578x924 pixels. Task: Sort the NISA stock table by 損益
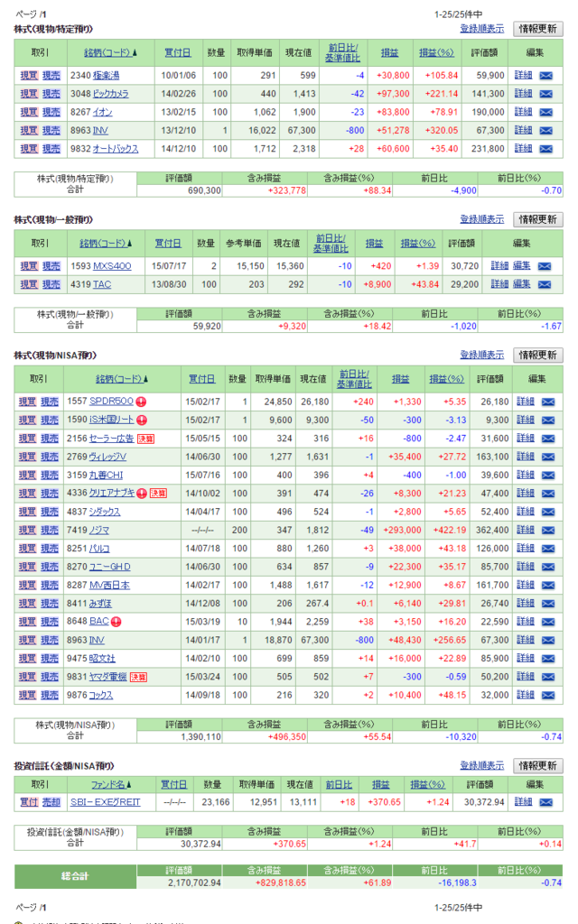(x=400, y=379)
